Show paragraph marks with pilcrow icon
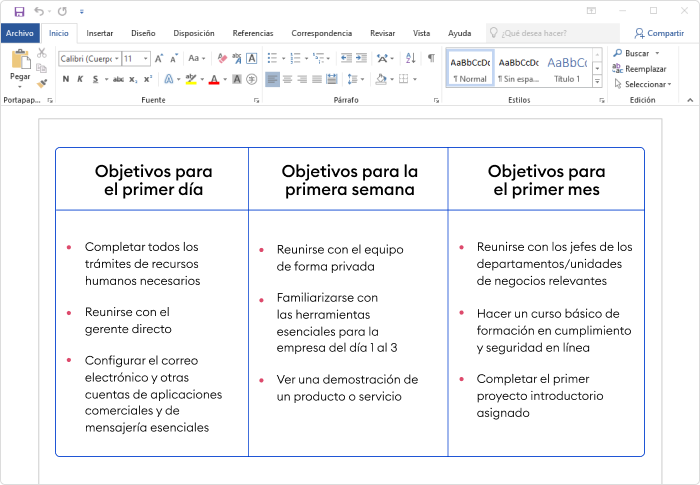 [431, 58]
